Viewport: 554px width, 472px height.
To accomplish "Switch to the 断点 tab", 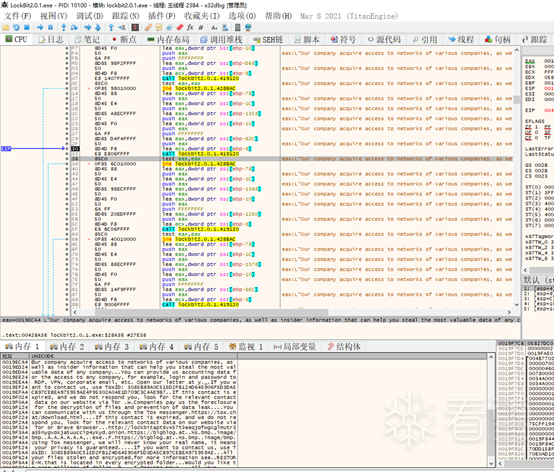I will click(x=124, y=40).
